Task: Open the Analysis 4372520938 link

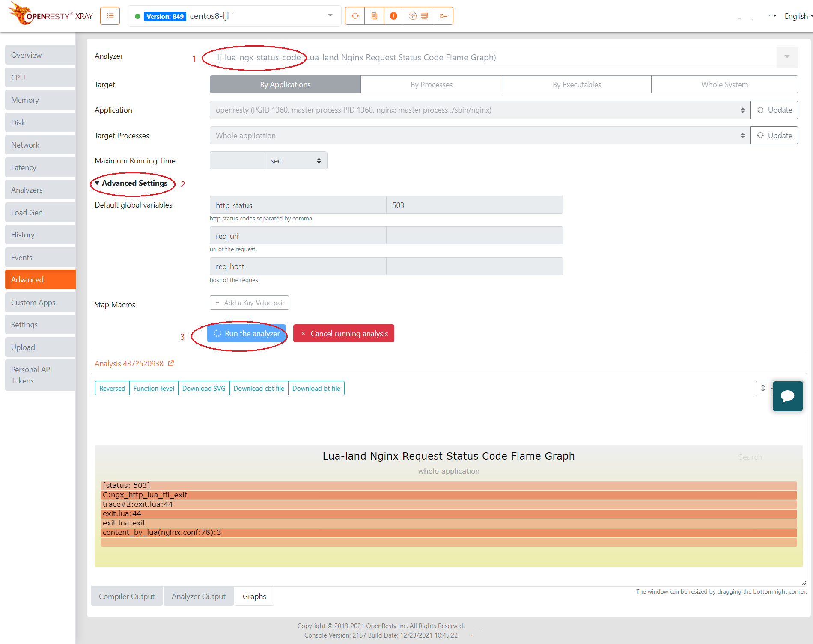Action: (129, 363)
